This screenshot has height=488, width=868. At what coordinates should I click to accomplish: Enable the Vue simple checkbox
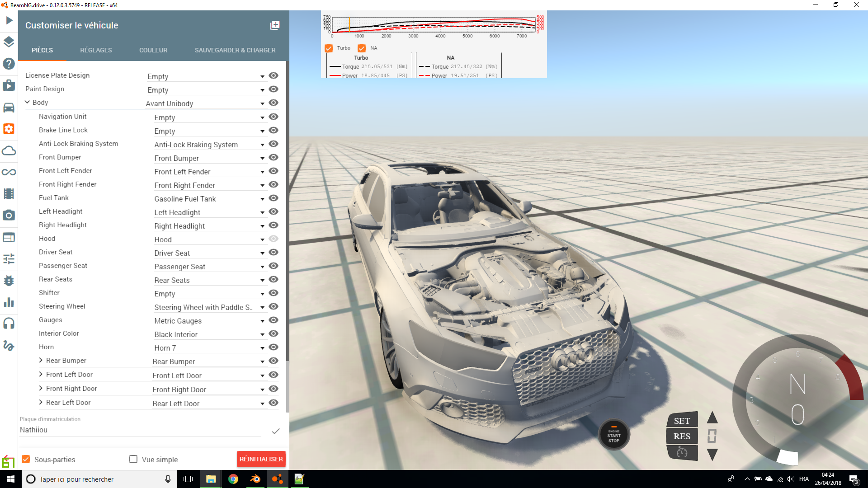(133, 459)
